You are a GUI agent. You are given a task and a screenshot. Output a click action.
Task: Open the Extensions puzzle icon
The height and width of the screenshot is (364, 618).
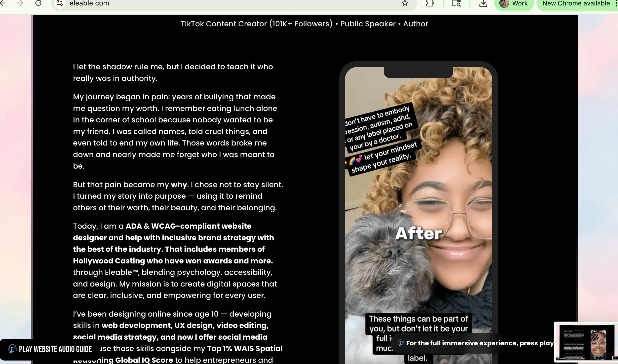pyautogui.click(x=430, y=3)
